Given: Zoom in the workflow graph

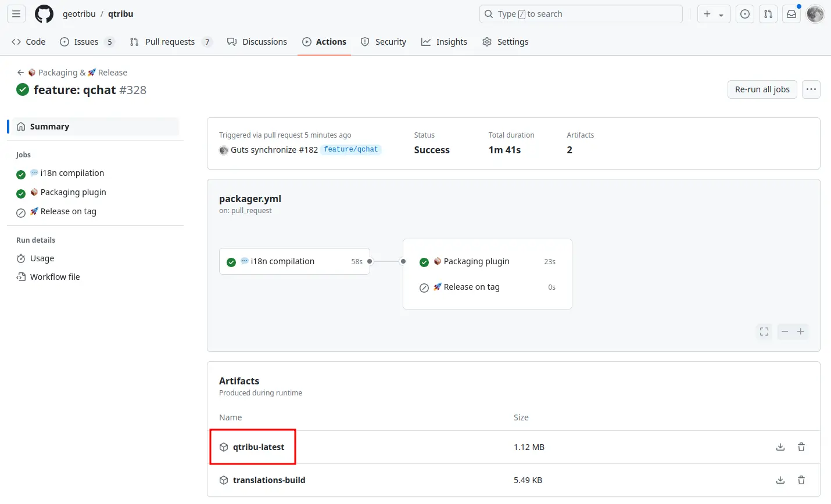Looking at the screenshot, I should pyautogui.click(x=801, y=332).
